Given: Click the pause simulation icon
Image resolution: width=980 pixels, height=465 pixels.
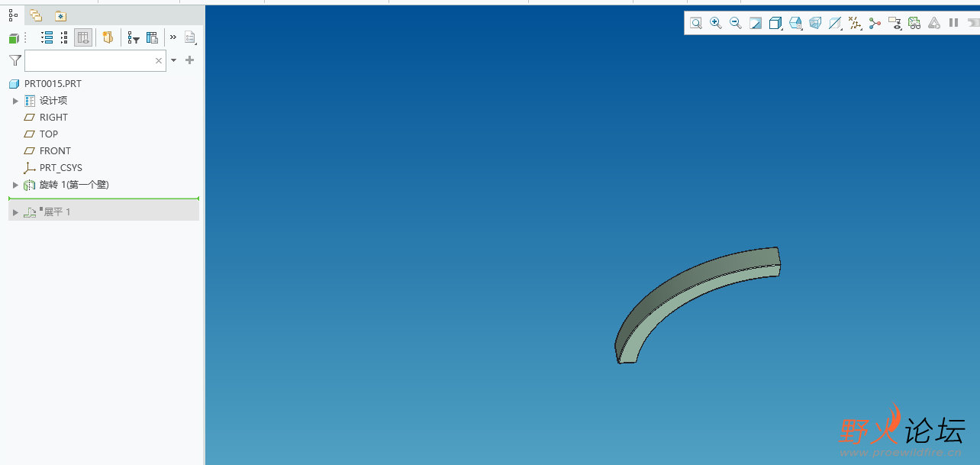Looking at the screenshot, I should (953, 23).
